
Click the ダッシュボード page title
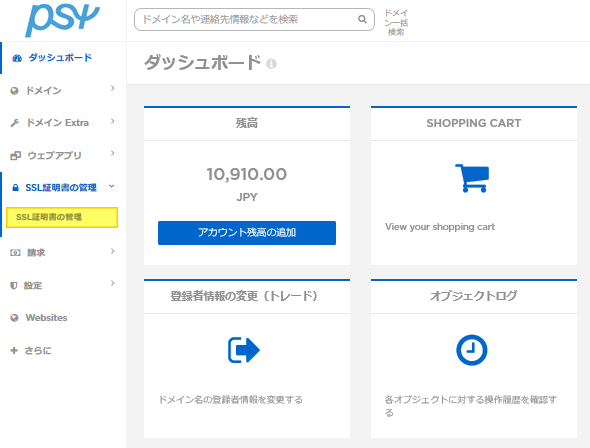(x=202, y=62)
